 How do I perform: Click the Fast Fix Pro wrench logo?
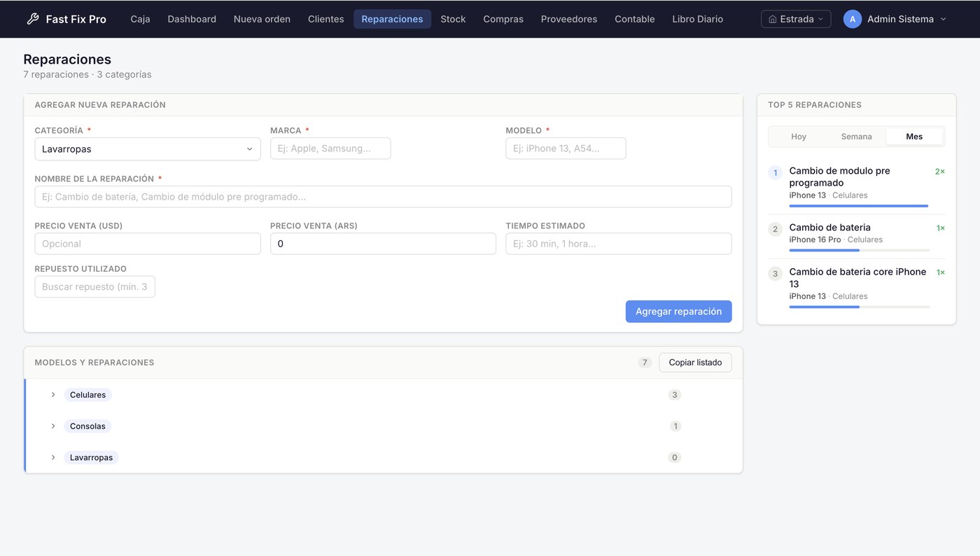click(x=32, y=19)
